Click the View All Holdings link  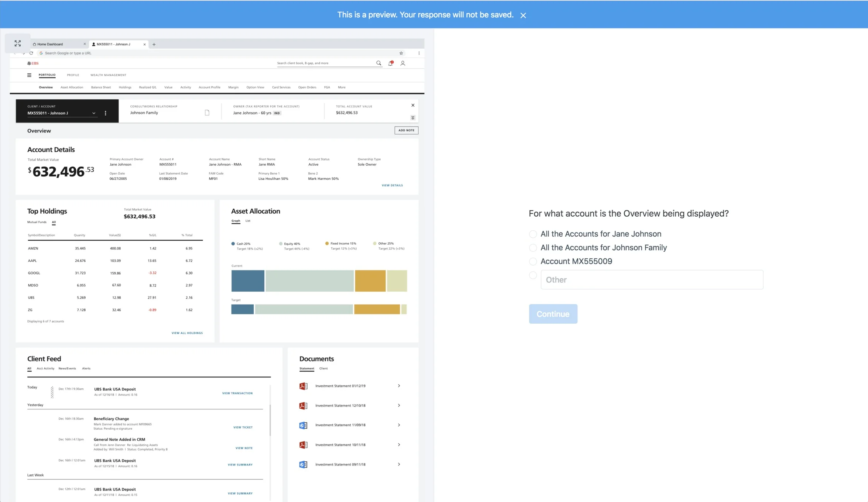[187, 333]
